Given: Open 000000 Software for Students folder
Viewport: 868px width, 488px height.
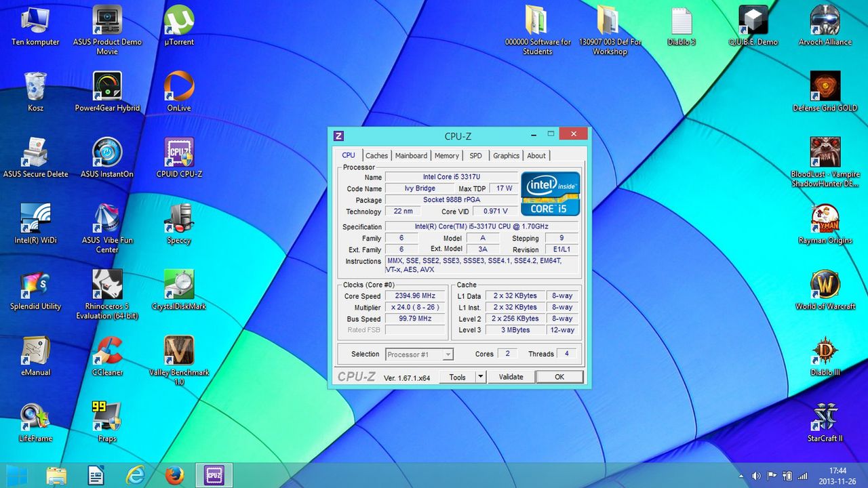Looking at the screenshot, I should (x=538, y=30).
